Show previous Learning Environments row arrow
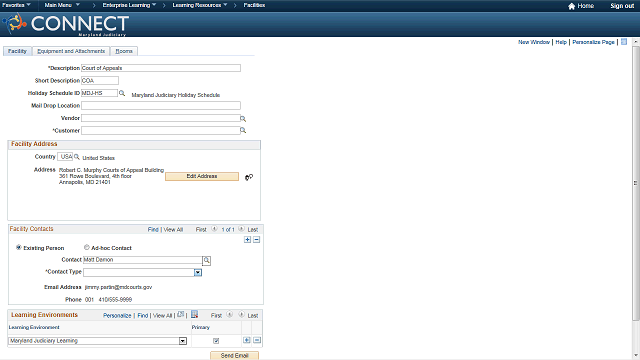The height and width of the screenshot is (360, 640). (x=230, y=315)
